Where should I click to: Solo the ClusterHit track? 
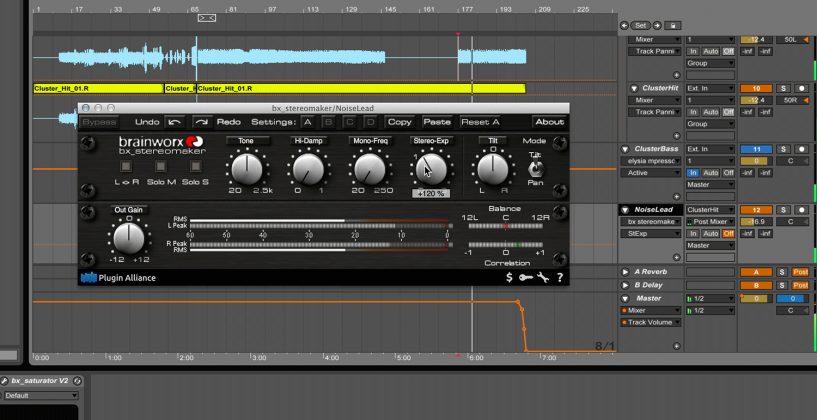(x=783, y=88)
